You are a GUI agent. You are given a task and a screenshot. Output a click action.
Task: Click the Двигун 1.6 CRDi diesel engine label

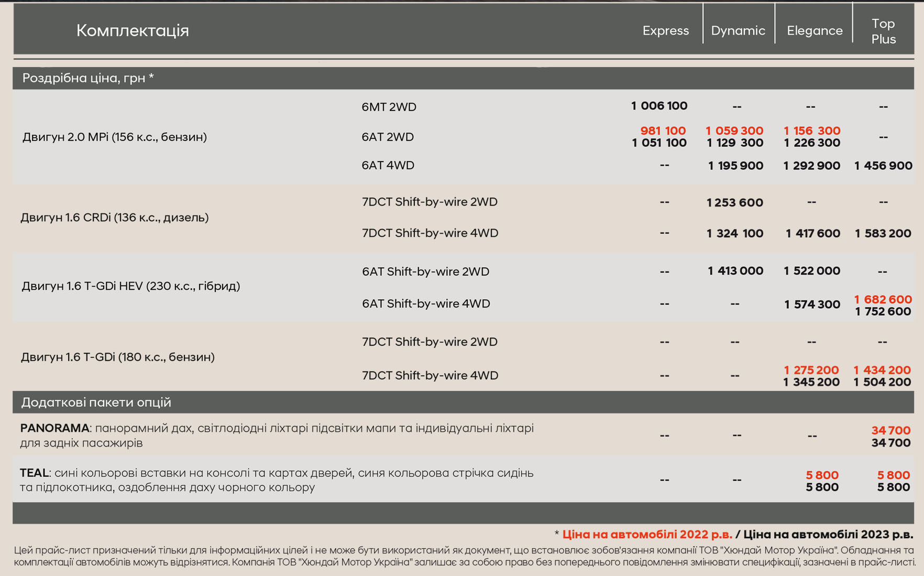click(x=114, y=218)
